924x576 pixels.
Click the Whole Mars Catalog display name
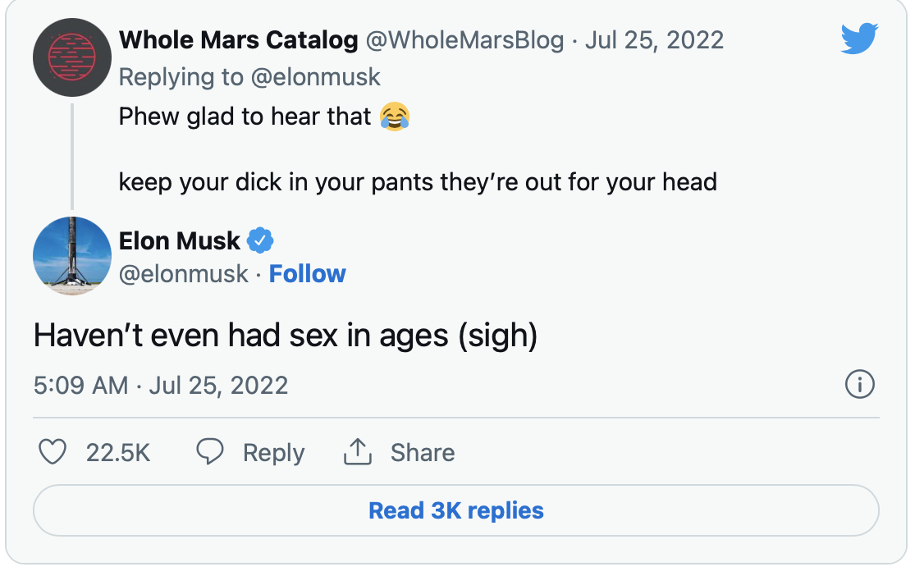pyautogui.click(x=238, y=39)
